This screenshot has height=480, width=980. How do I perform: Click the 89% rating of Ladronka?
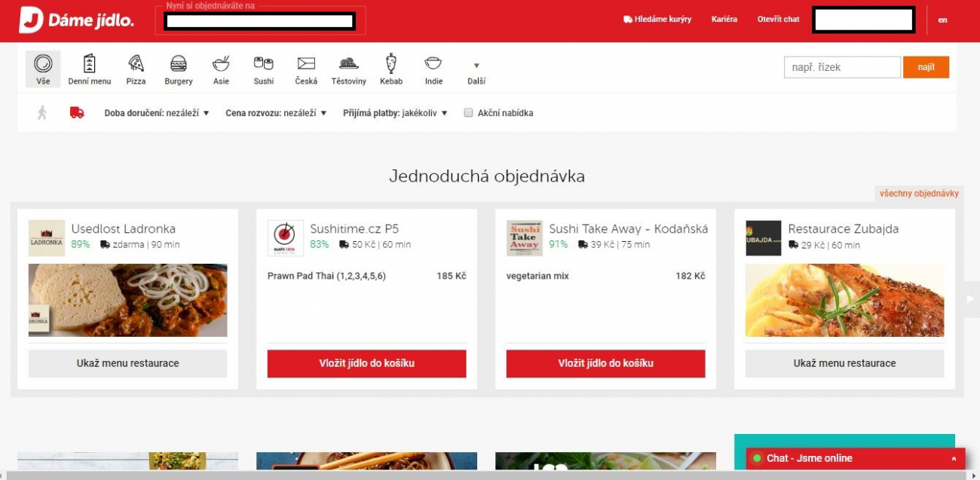[x=81, y=244]
